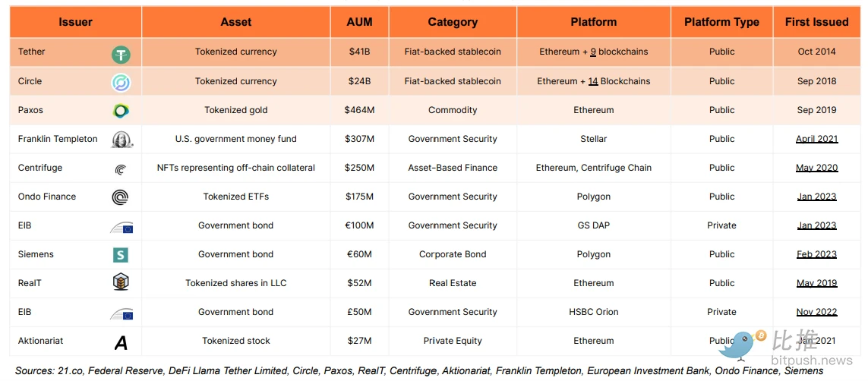Image resolution: width=868 pixels, height=381 pixels.
Task: Click the Tether logo icon
Action: coord(121,54)
